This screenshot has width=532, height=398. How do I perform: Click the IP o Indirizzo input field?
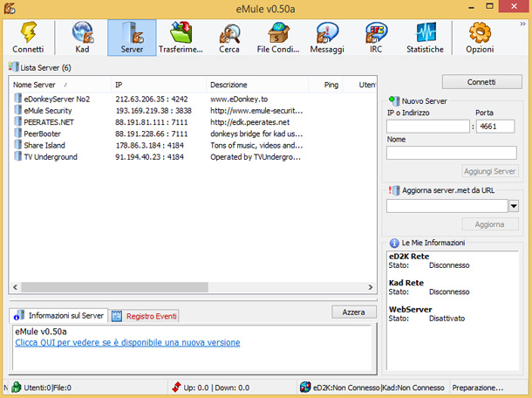[428, 127]
